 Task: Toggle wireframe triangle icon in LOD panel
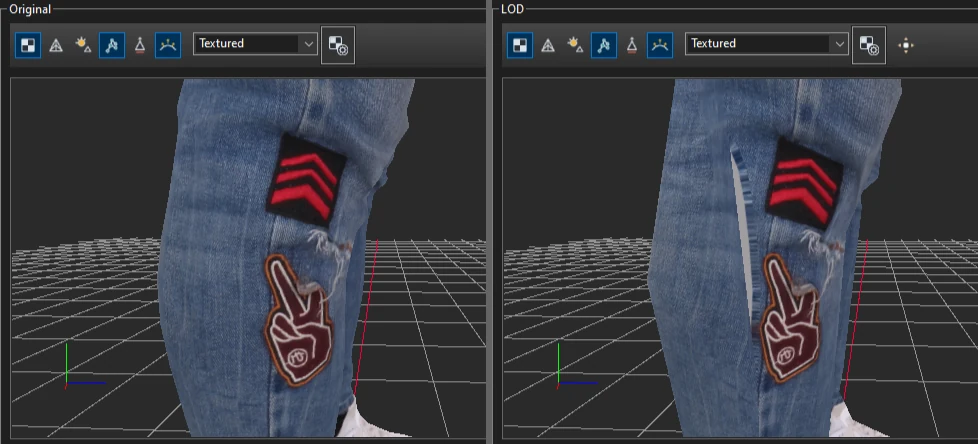coord(548,45)
